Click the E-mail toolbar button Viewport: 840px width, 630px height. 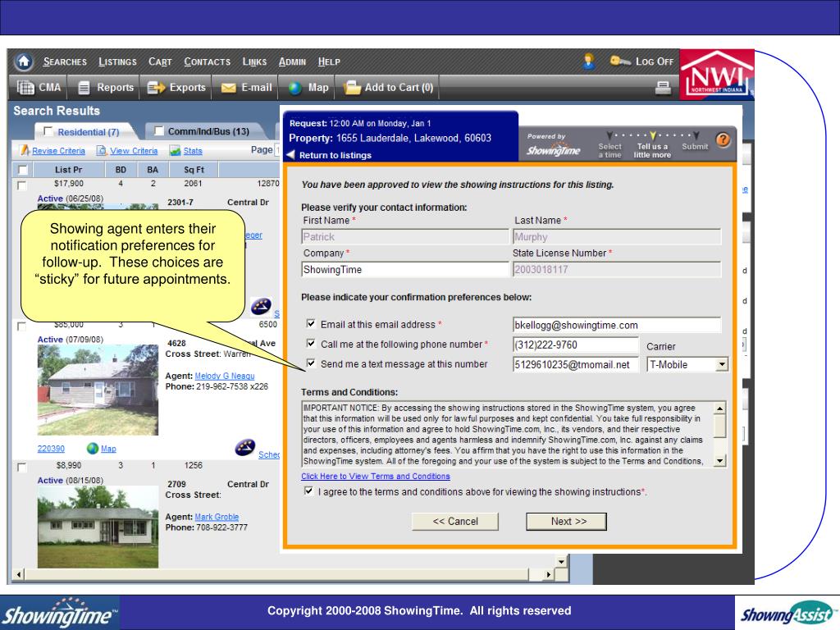pos(246,87)
